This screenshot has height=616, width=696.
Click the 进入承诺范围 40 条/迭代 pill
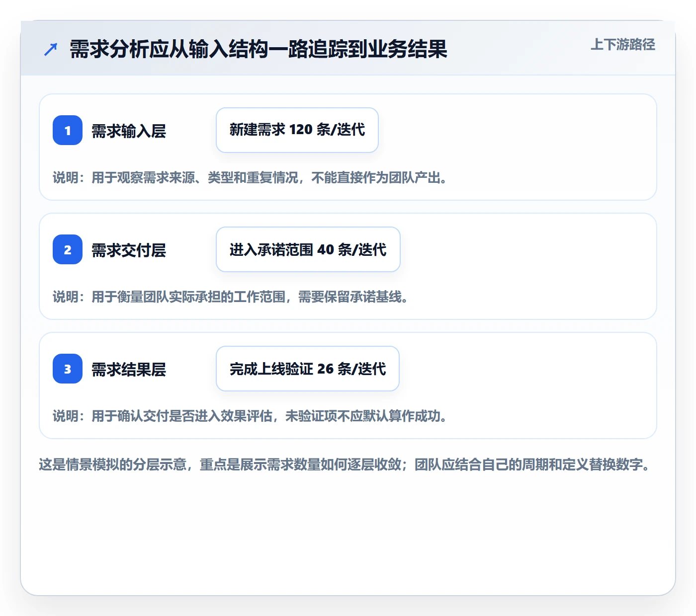point(308,249)
